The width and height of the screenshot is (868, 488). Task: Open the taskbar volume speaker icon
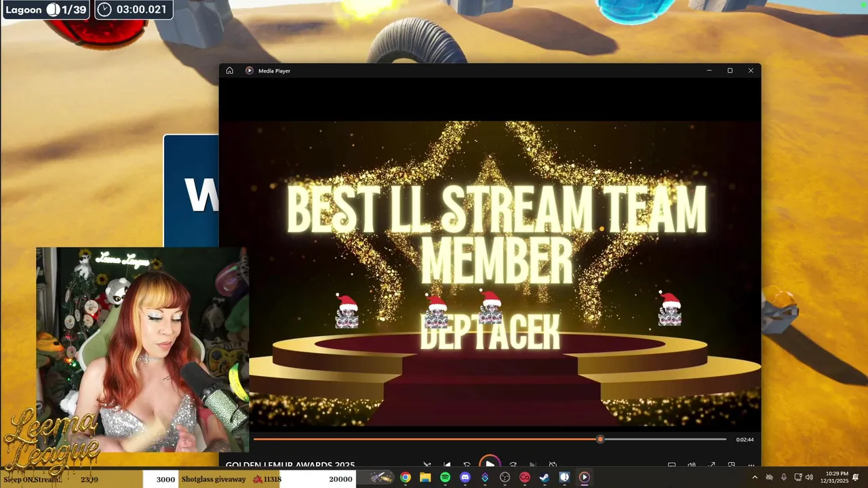point(809,478)
